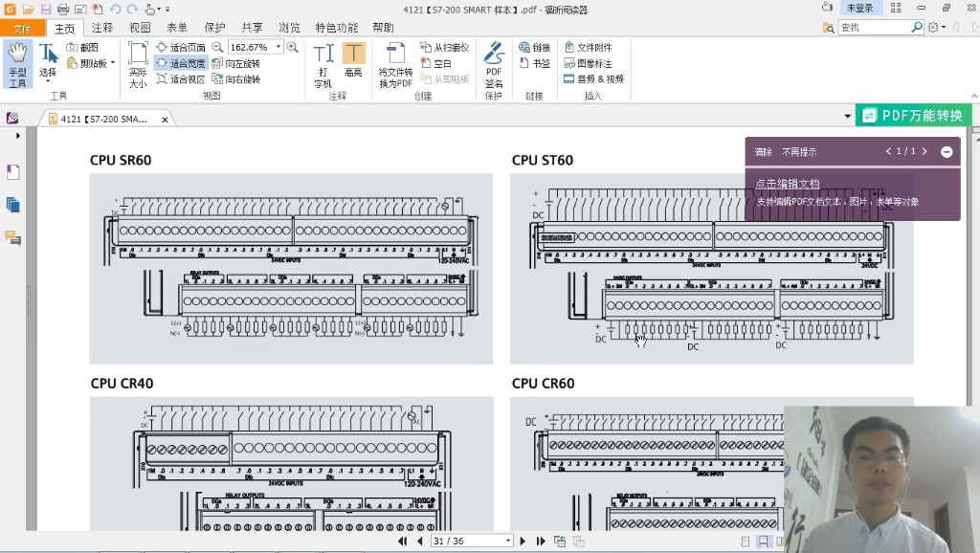Click inside the 查找 search field

point(881,26)
